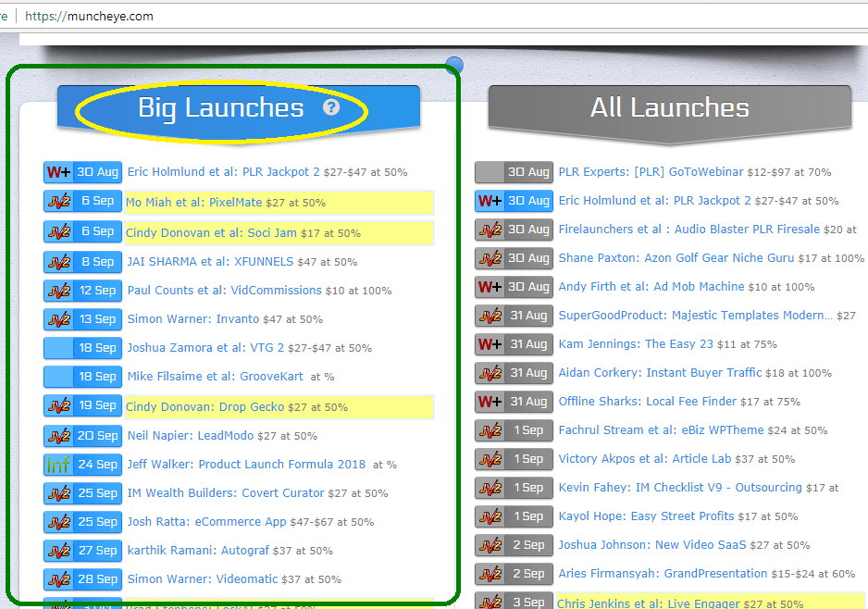This screenshot has width=868, height=609.
Task: Open IM Wealth Builders Covert Curator link
Action: (226, 493)
